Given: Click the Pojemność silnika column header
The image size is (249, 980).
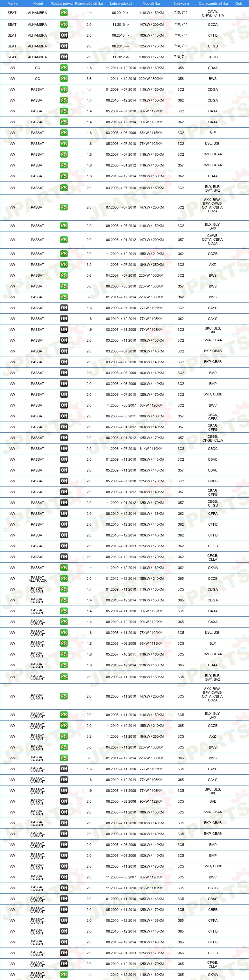Looking at the screenshot, I should (89, 4).
